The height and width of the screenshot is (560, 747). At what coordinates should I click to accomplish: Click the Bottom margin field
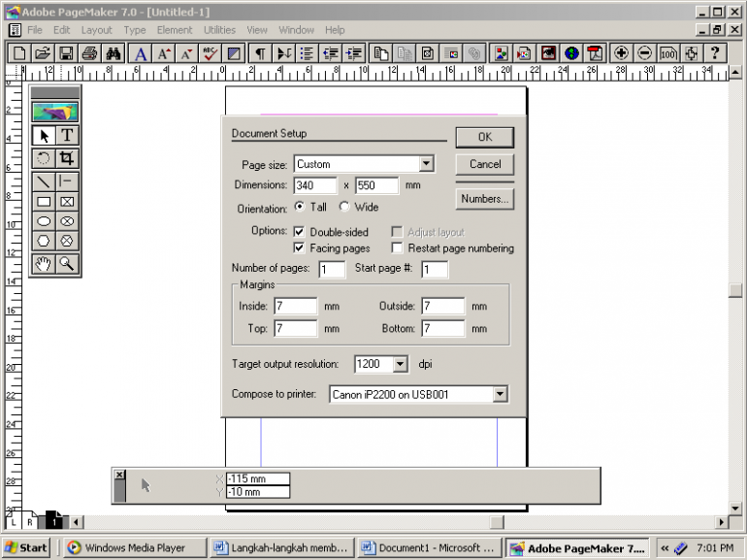[x=443, y=328]
